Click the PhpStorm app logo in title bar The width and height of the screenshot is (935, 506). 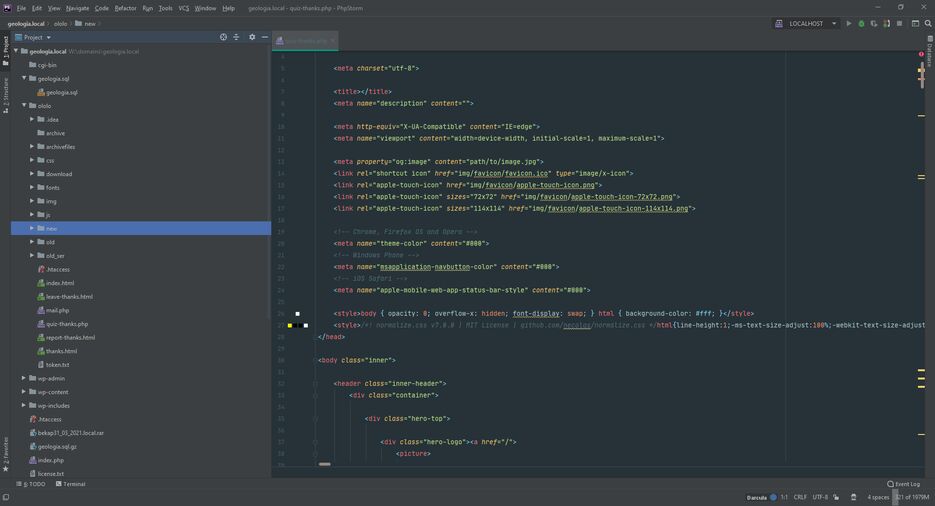(x=7, y=8)
